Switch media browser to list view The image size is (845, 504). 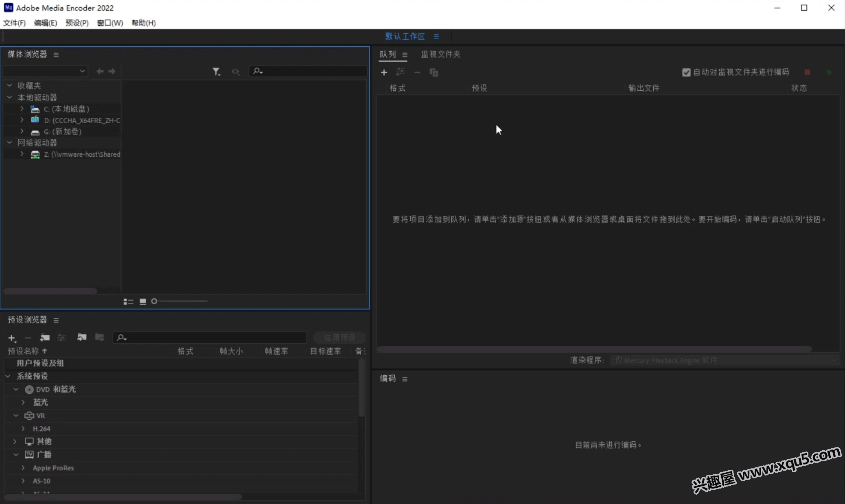tap(129, 301)
